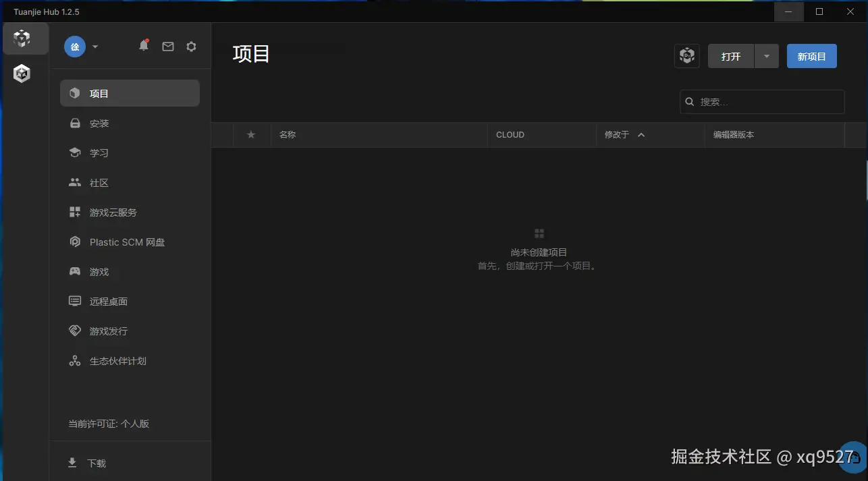Select the Tuanjie cube icon in left rail
Viewport: 868px width, 481px height.
pos(22,38)
